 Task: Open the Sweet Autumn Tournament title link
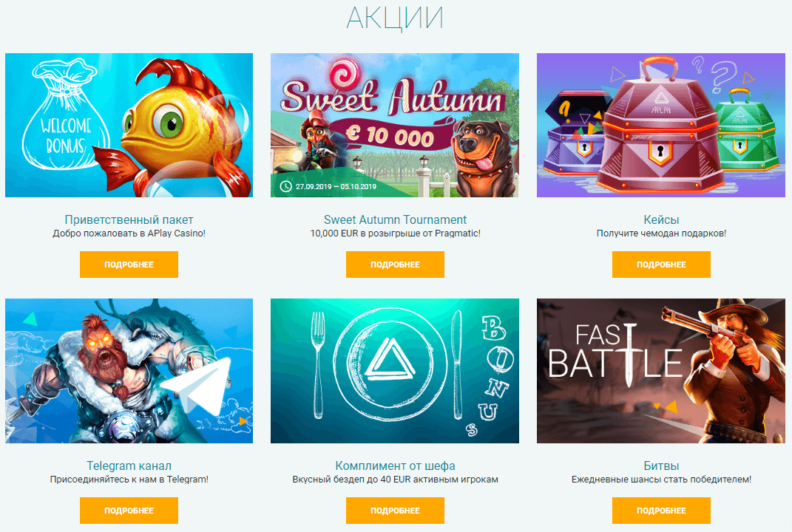point(395,219)
